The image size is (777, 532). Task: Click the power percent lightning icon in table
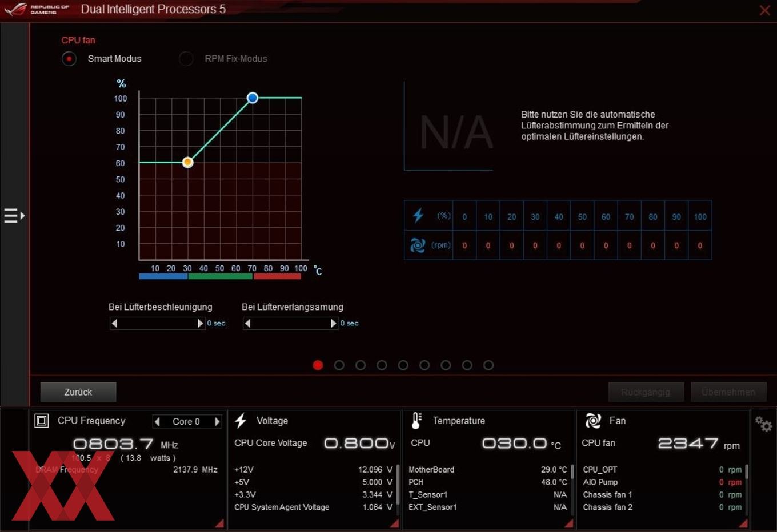[x=418, y=215]
